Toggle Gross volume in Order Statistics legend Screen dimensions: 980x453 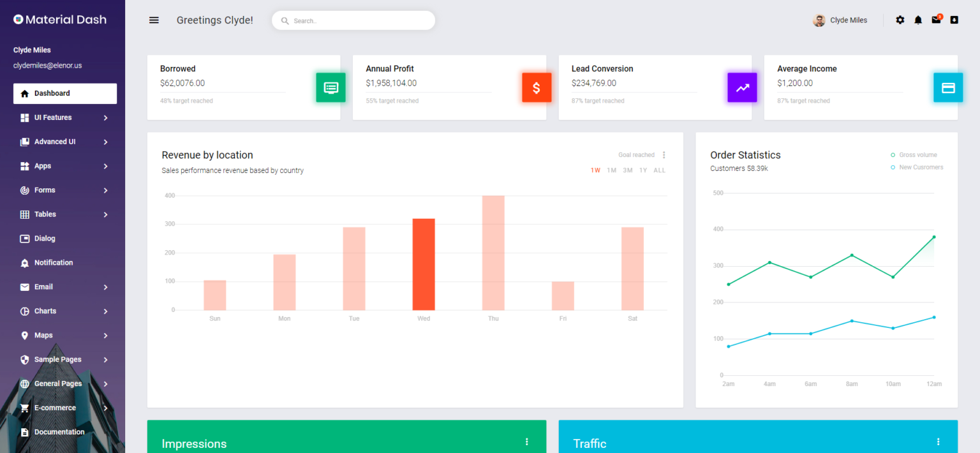coord(914,154)
